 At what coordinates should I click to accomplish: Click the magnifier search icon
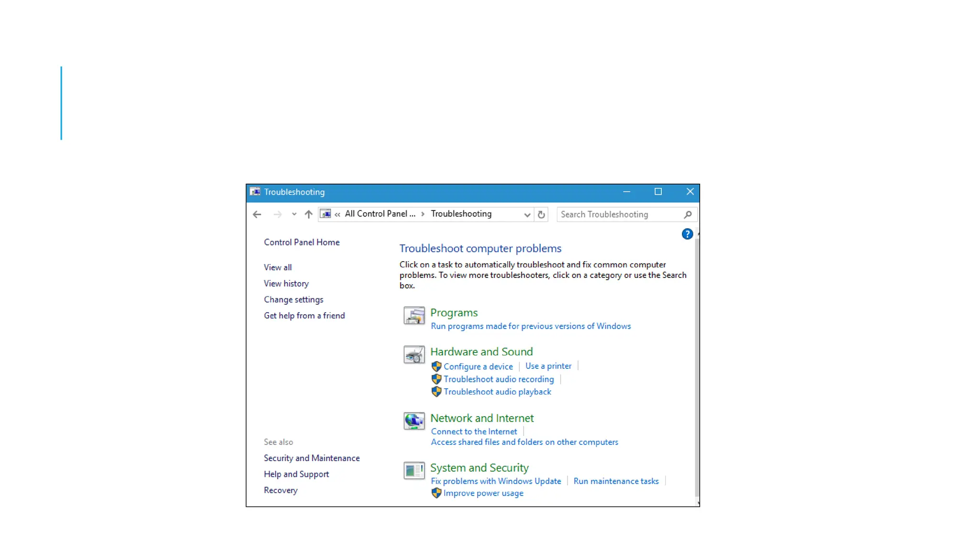coord(688,215)
